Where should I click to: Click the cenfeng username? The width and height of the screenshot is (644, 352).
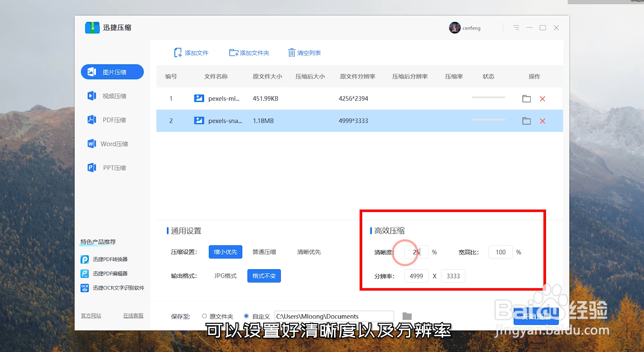[471, 28]
